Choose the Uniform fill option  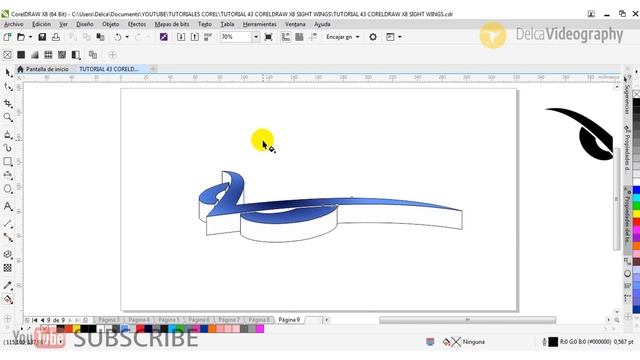tap(21, 55)
